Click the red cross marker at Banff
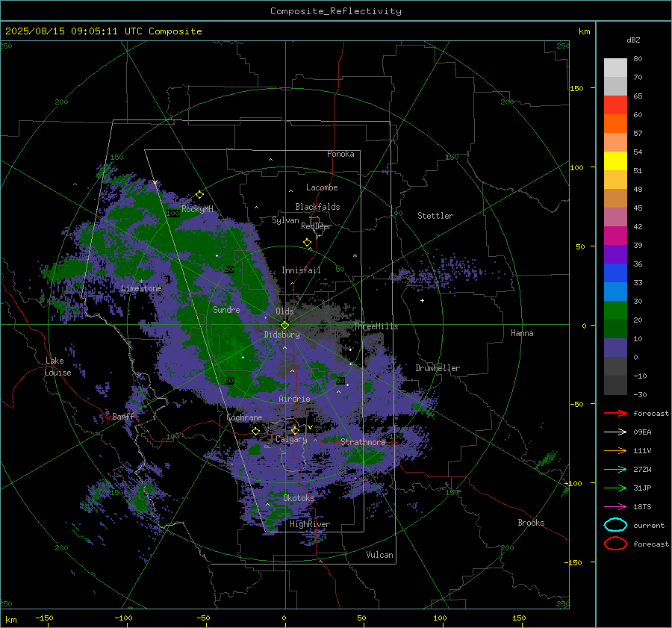 click(x=106, y=416)
